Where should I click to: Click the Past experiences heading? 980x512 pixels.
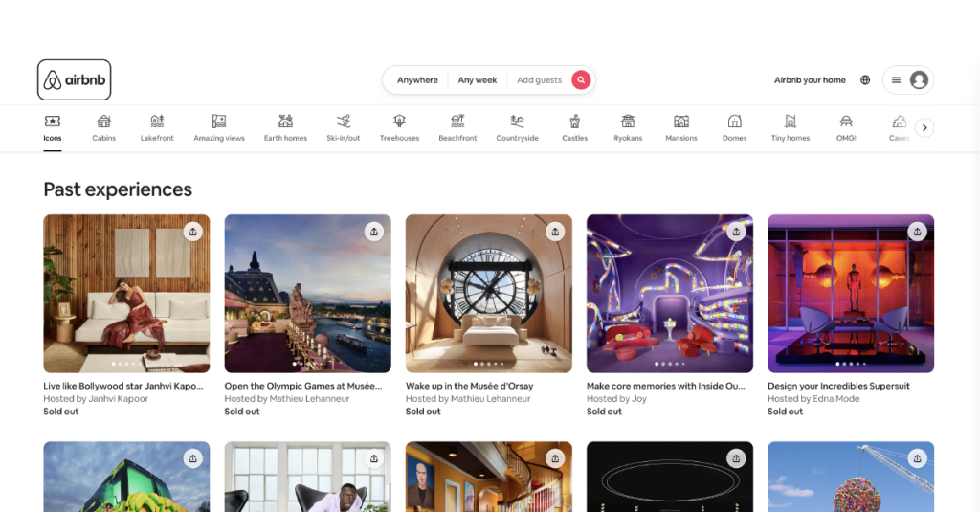click(x=118, y=189)
